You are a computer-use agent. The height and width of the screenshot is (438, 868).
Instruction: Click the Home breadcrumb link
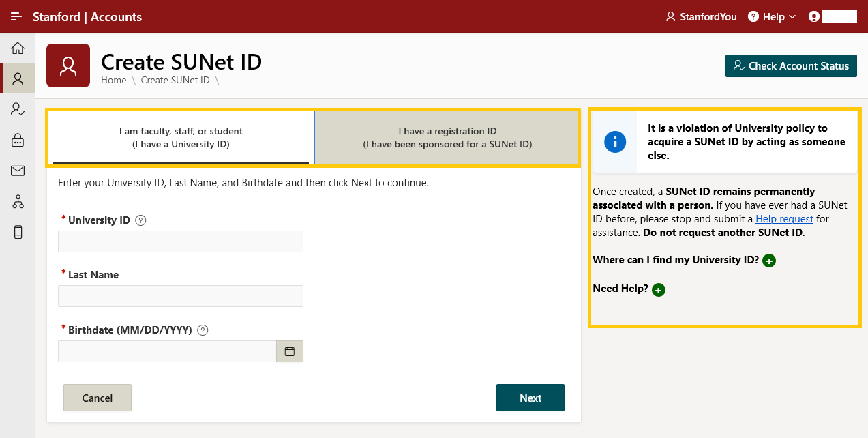coord(114,81)
